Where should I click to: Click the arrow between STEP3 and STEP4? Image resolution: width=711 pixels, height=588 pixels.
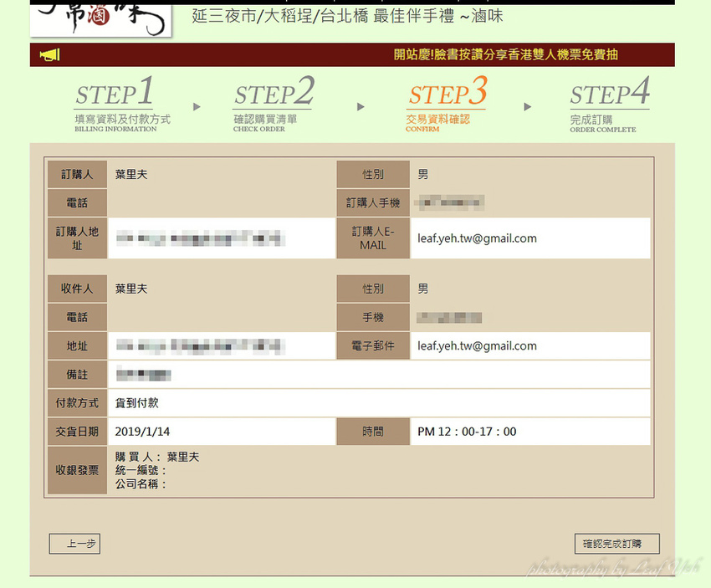(x=525, y=107)
